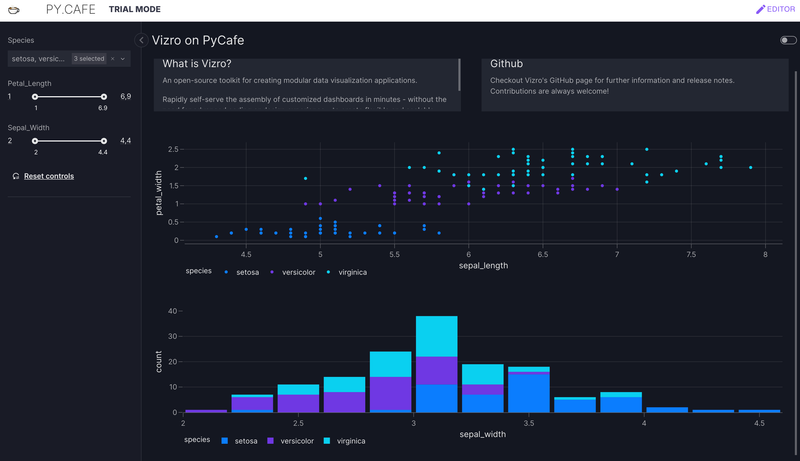This screenshot has height=461, width=800.
Task: Click the petal_width y-axis title
Action: (x=159, y=193)
